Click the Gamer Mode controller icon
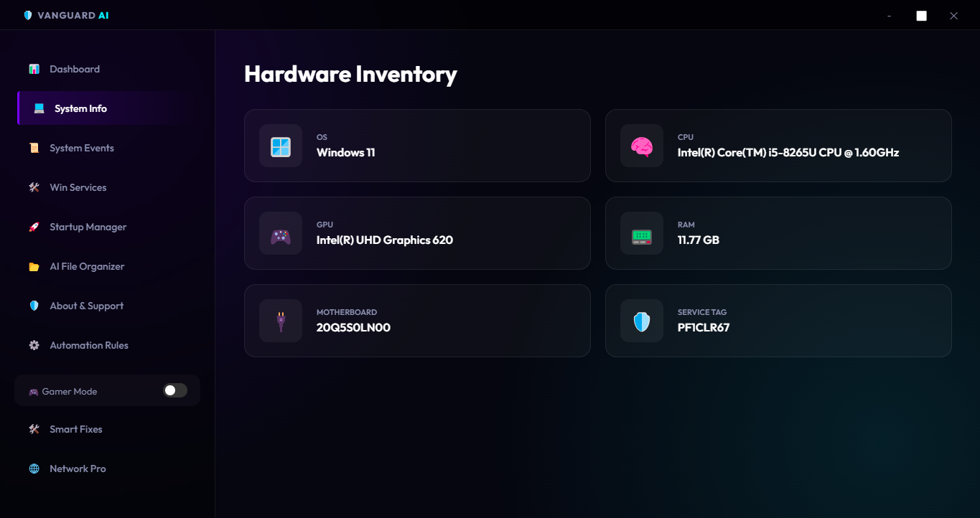This screenshot has height=518, width=980. [x=33, y=392]
